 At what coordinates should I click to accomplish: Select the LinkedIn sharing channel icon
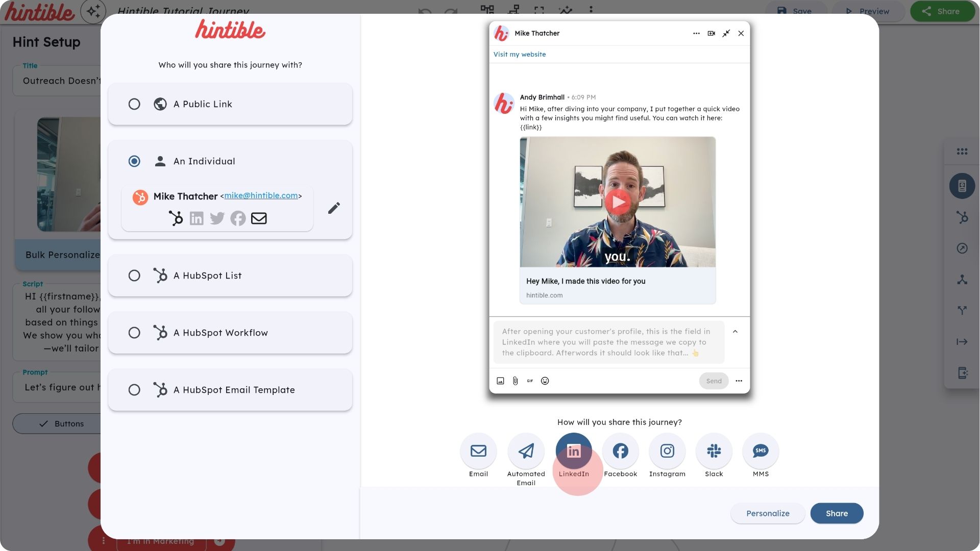click(x=574, y=451)
